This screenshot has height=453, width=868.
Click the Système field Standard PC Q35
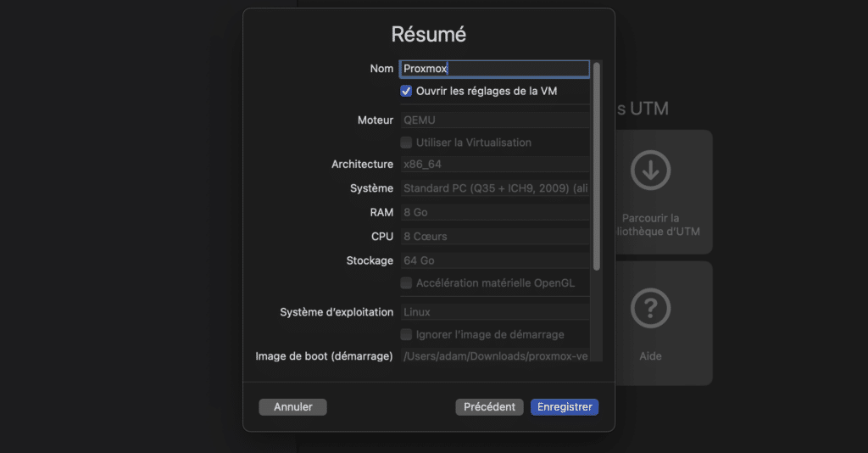[494, 188]
